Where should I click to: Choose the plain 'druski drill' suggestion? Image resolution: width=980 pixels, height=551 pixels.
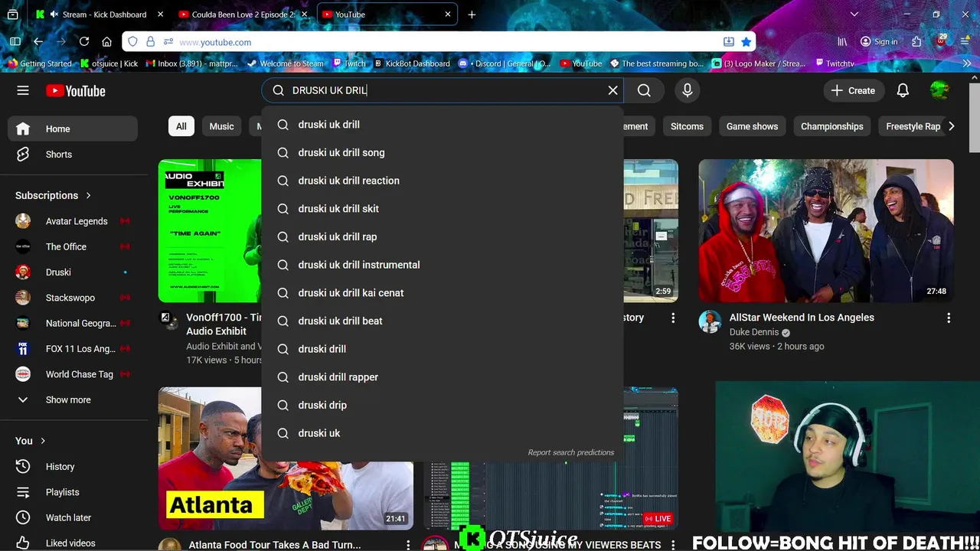pyautogui.click(x=443, y=349)
